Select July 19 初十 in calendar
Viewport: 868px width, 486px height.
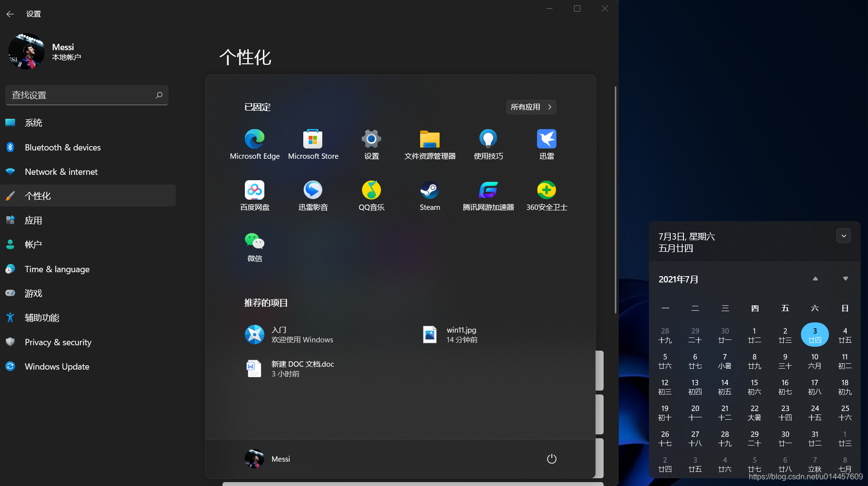[x=665, y=412]
